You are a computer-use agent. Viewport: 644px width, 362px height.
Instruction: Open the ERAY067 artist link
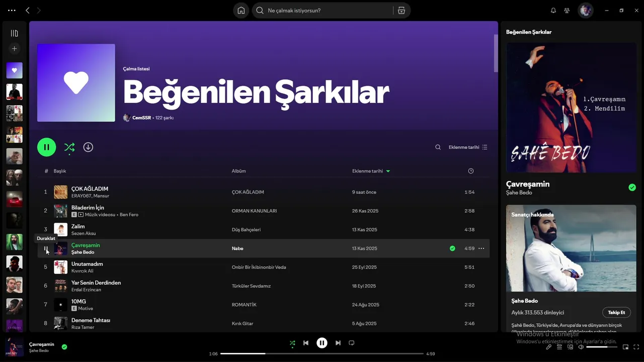tap(81, 196)
